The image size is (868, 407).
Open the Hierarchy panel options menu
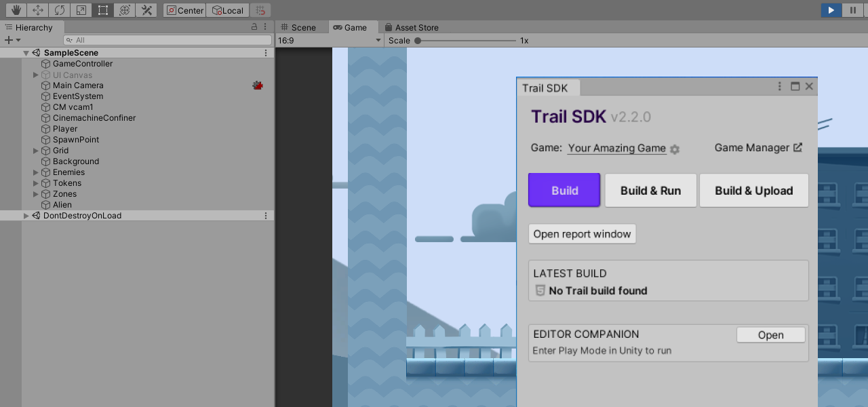(x=266, y=27)
